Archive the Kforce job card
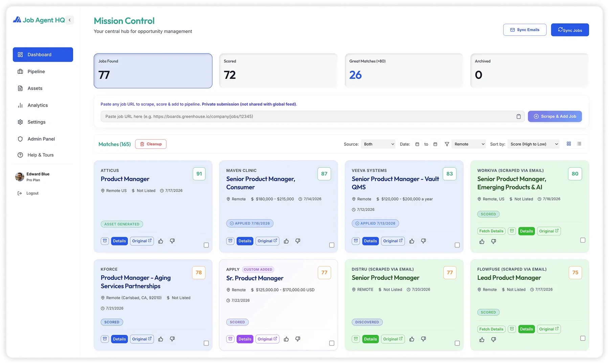This screenshot has height=364, width=609. 105,339
